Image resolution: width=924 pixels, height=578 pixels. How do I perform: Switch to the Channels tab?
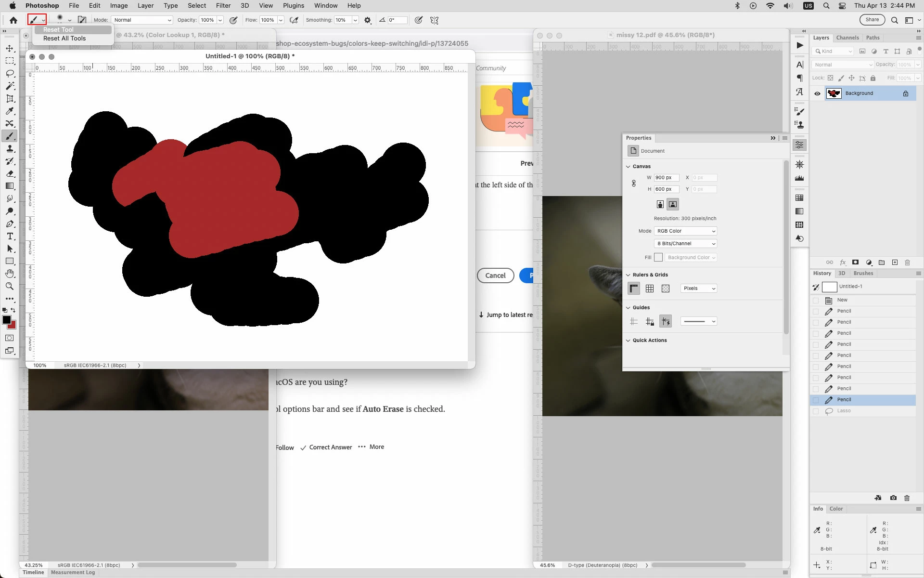(847, 38)
